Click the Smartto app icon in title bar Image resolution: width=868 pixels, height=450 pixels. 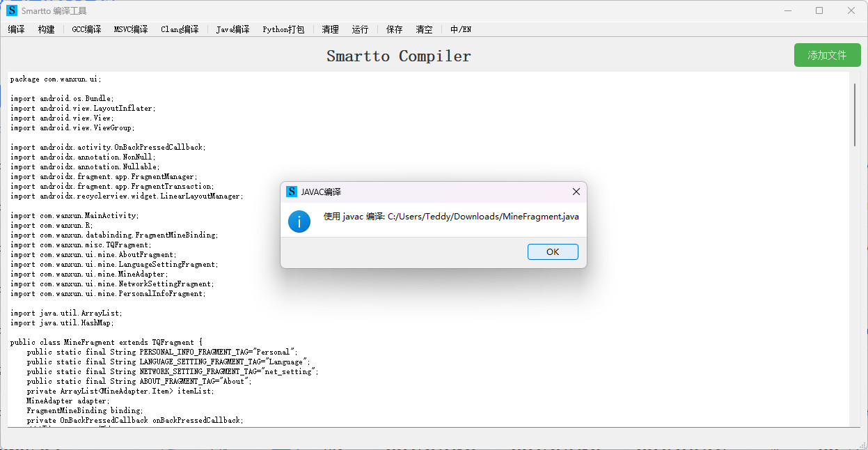coord(12,10)
